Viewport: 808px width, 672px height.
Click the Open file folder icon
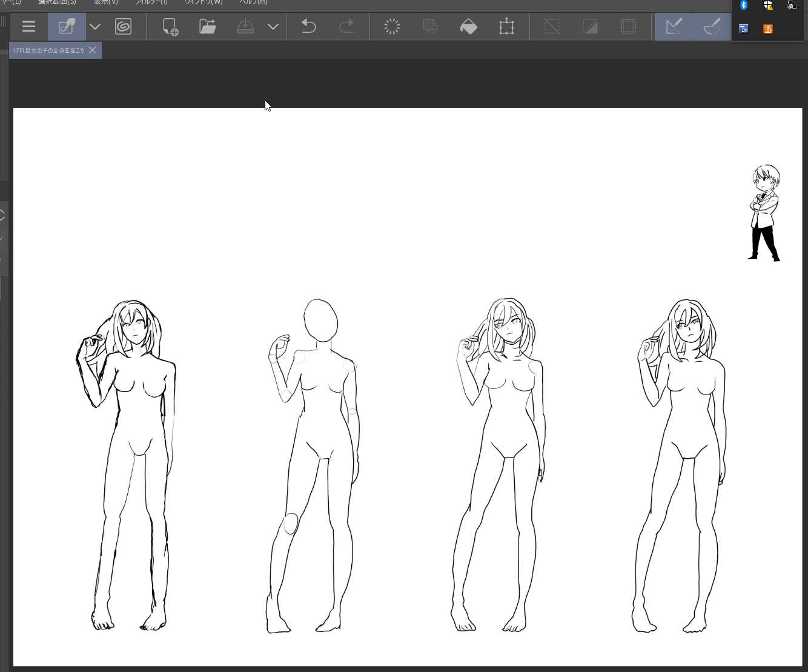[x=208, y=27]
